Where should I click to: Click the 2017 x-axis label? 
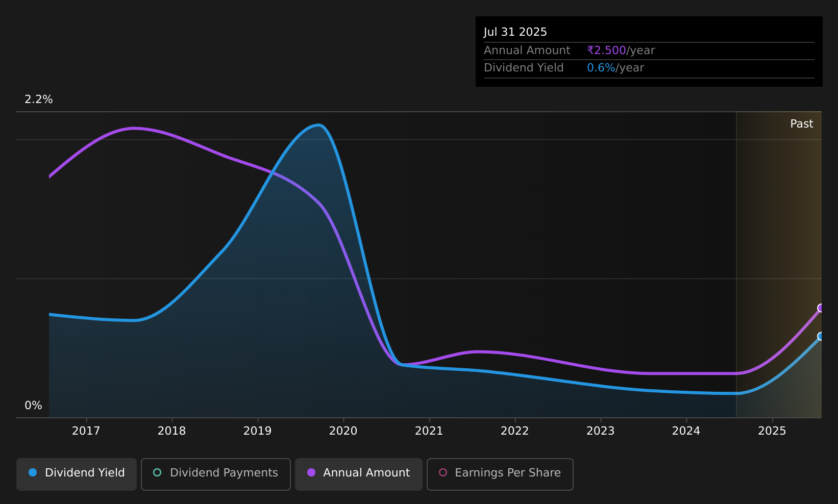(x=86, y=431)
